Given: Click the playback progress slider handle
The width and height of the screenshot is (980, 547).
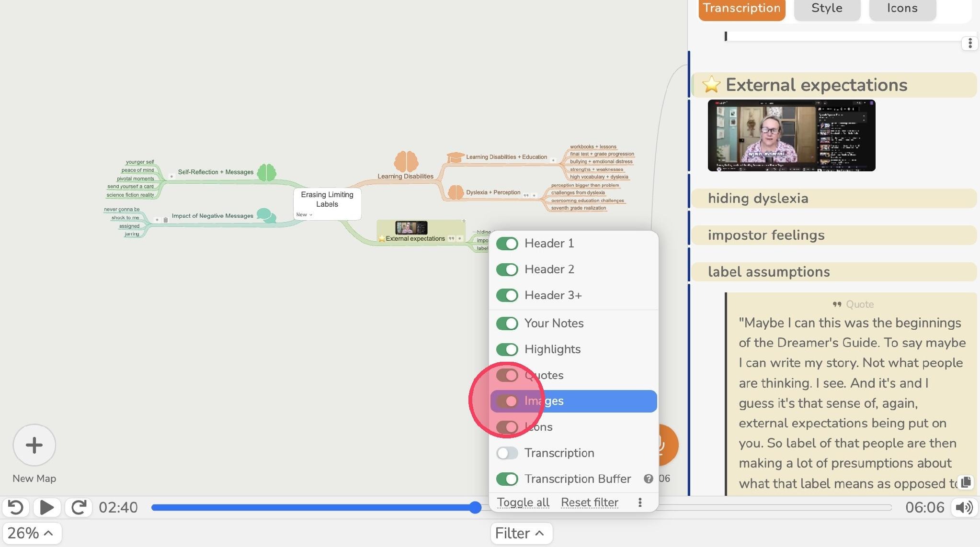Looking at the screenshot, I should pos(475,507).
